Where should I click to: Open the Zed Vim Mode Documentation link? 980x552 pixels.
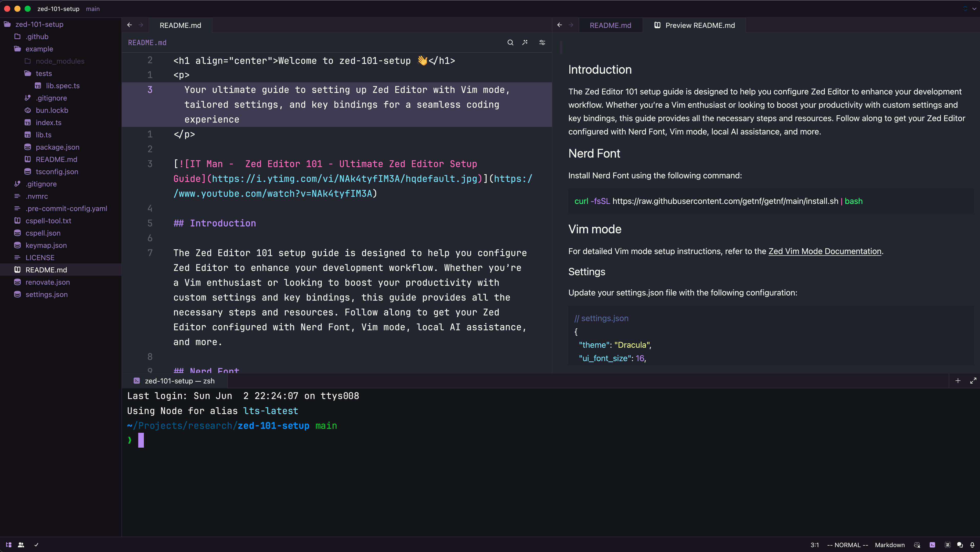[x=825, y=251]
